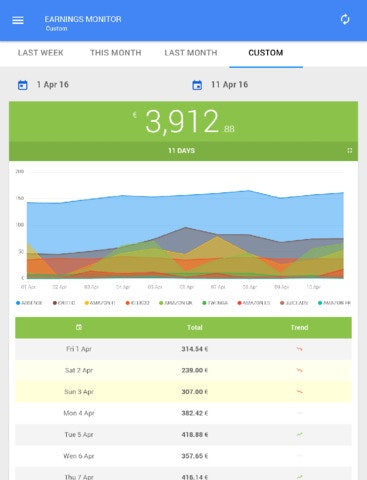Click the red trend icon for Fri 1 Apr
The height and width of the screenshot is (480, 367).
[x=299, y=349]
